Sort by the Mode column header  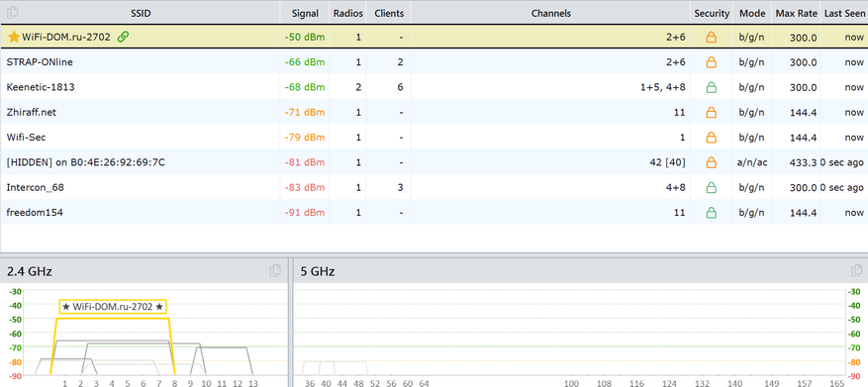tap(752, 13)
